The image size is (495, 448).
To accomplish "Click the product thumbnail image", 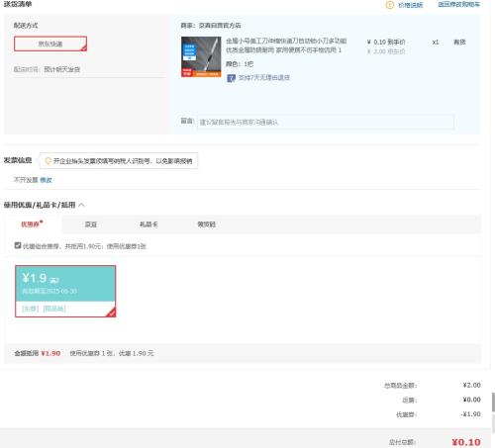I will [201, 56].
